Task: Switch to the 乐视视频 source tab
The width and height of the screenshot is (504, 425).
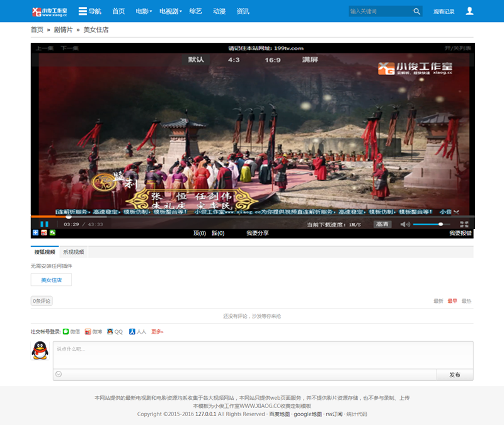Action: [x=73, y=252]
